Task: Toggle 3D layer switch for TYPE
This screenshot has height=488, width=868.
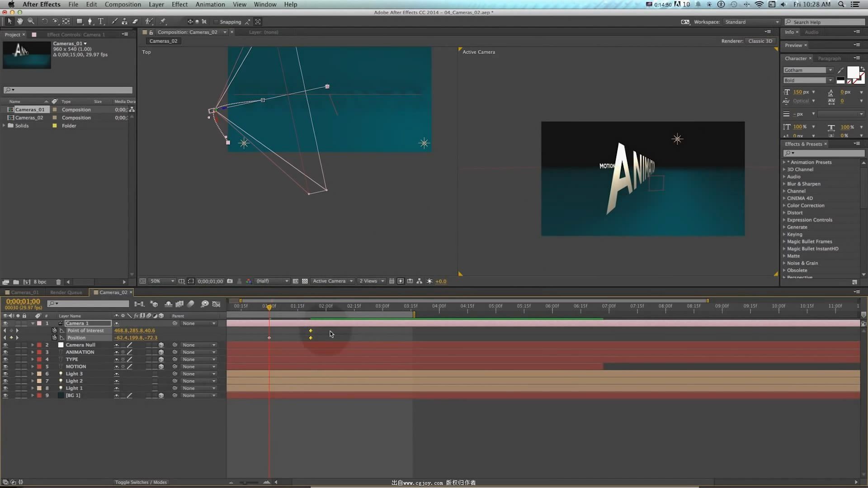Action: [x=161, y=360]
